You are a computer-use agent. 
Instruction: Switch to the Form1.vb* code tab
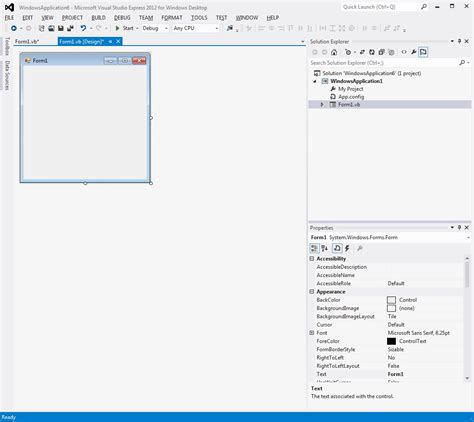(x=27, y=42)
